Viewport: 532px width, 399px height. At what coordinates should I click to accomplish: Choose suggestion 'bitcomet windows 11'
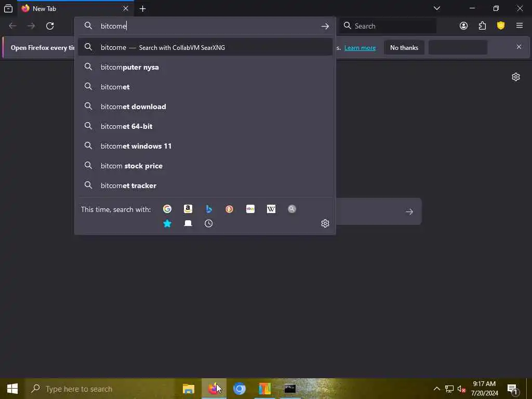pos(205,146)
